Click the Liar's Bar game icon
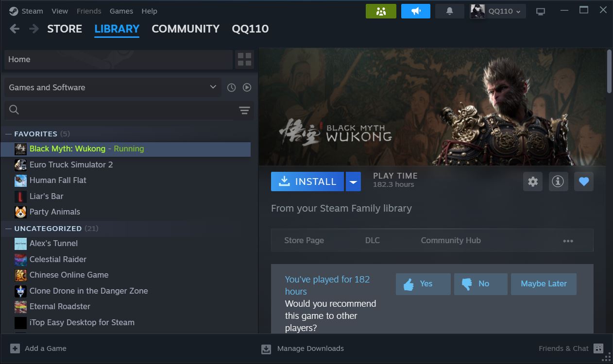613x364 pixels. point(20,197)
